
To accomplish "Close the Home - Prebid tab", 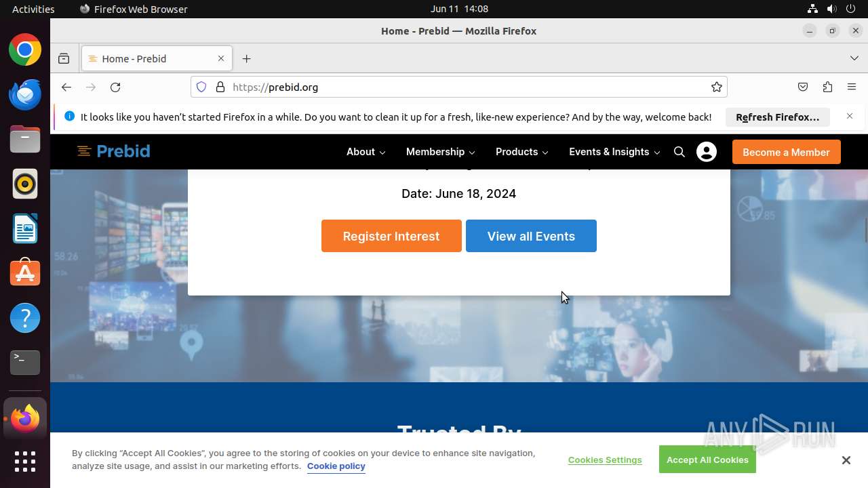I will coord(221,59).
